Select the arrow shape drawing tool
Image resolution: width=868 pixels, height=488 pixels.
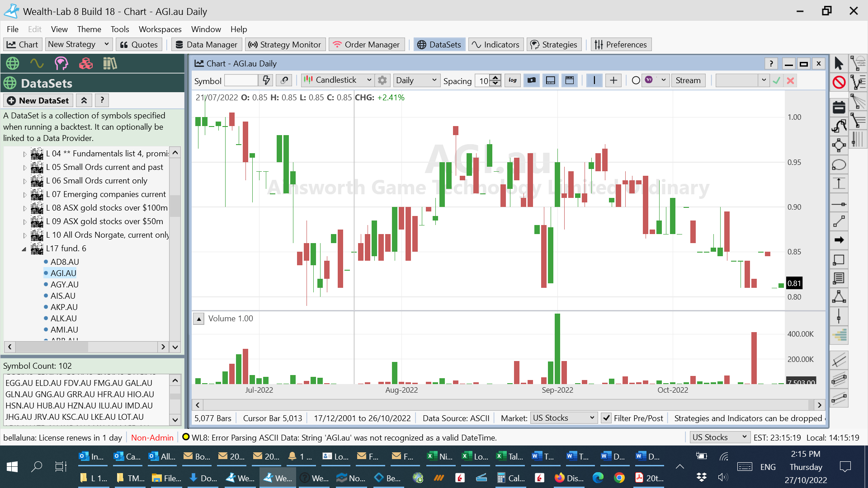[x=839, y=240]
